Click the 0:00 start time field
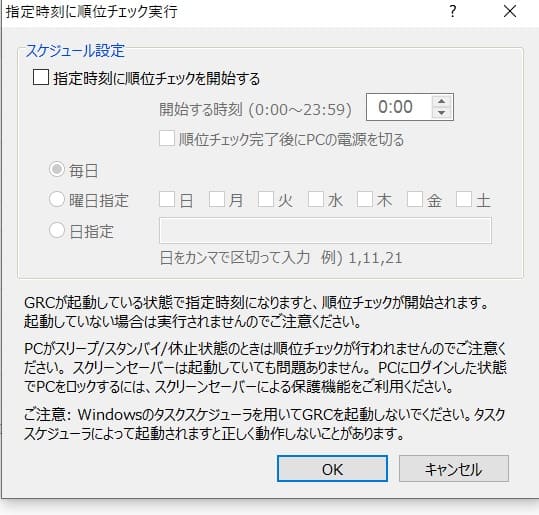This screenshot has width=539, height=515. pos(398,107)
